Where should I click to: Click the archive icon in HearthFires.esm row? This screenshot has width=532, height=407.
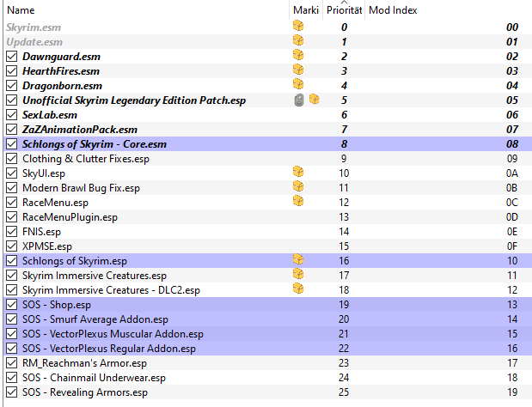tap(298, 70)
